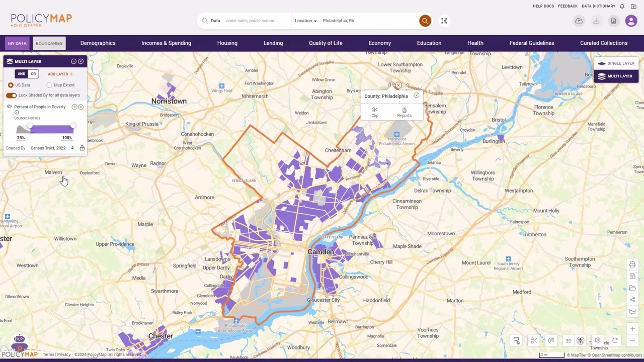Click the cloud upload icon
Image resolution: width=644 pixels, height=362 pixels.
coord(579,21)
